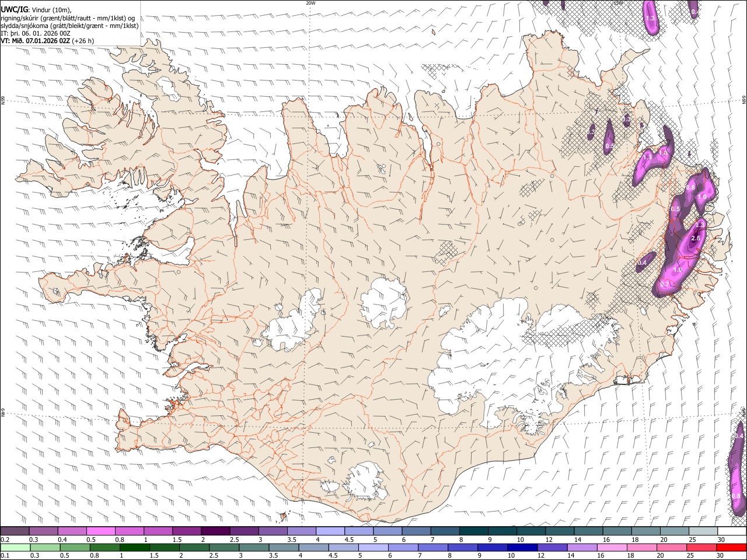
Task: Pick the darkest green swatch starting at 1 in lower legend
Action: [x=134, y=547]
